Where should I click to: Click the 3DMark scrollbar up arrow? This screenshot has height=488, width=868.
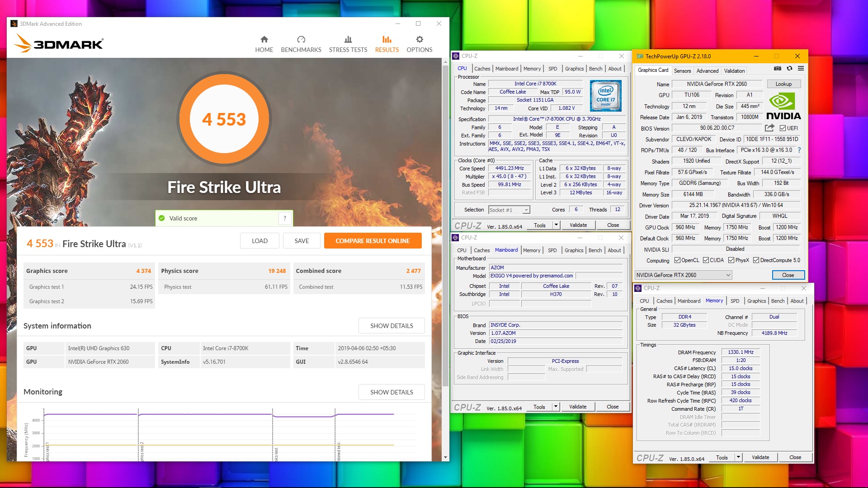(x=445, y=62)
